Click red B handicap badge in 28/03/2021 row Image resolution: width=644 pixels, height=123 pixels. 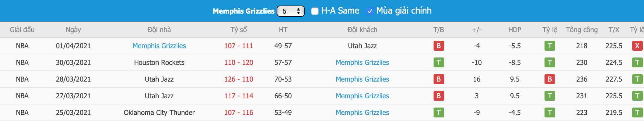(550, 79)
